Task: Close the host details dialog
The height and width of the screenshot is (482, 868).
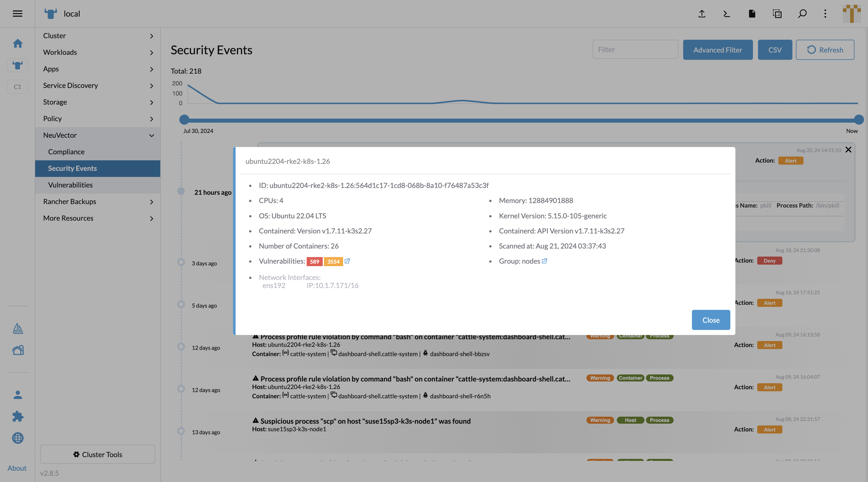Action: pos(711,320)
